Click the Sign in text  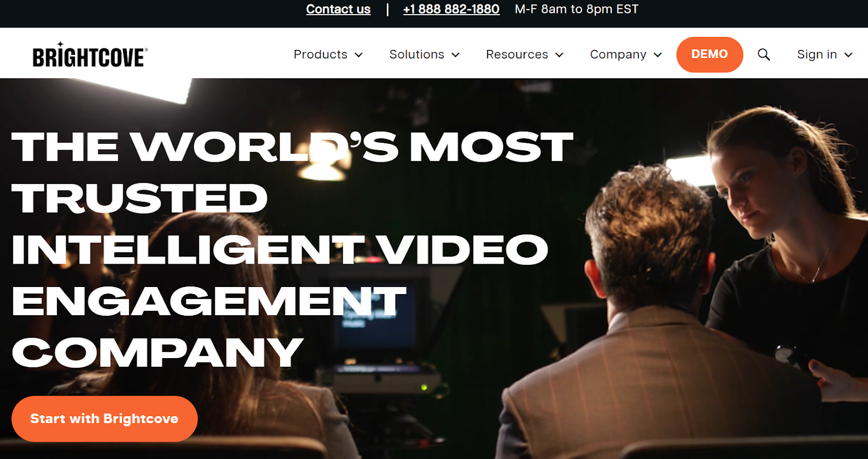coord(816,55)
